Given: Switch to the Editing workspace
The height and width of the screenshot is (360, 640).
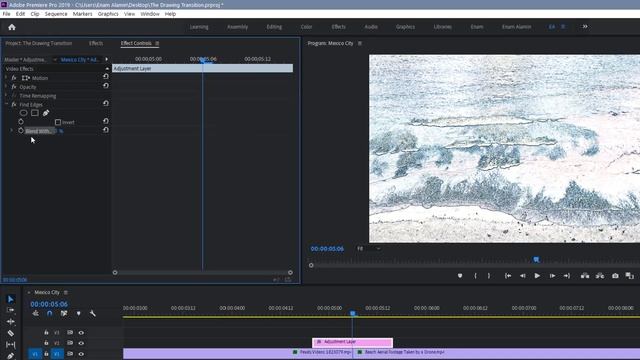Looking at the screenshot, I should (274, 27).
